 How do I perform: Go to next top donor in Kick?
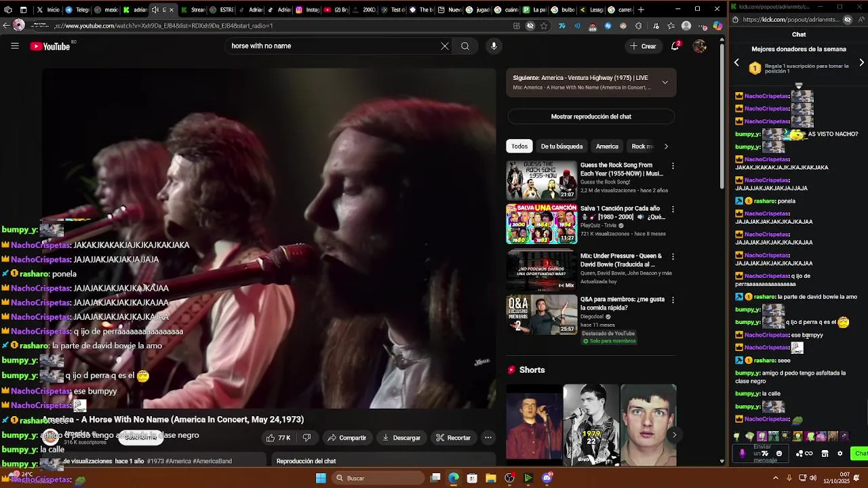point(861,62)
